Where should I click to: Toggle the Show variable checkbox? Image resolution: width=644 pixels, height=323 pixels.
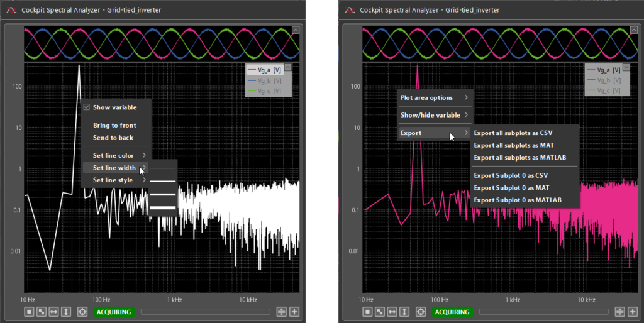87,107
